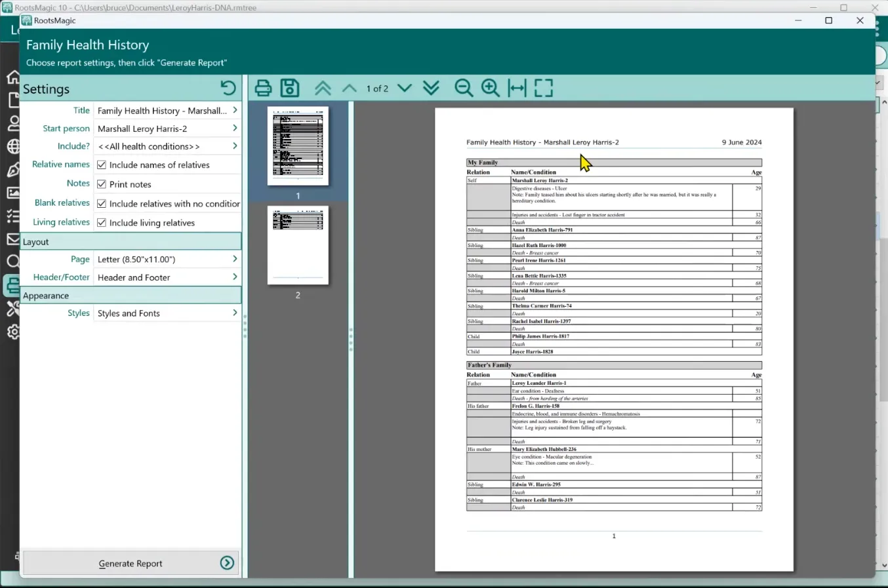Open the Header and Footer option
This screenshot has width=888, height=588.
pyautogui.click(x=167, y=277)
